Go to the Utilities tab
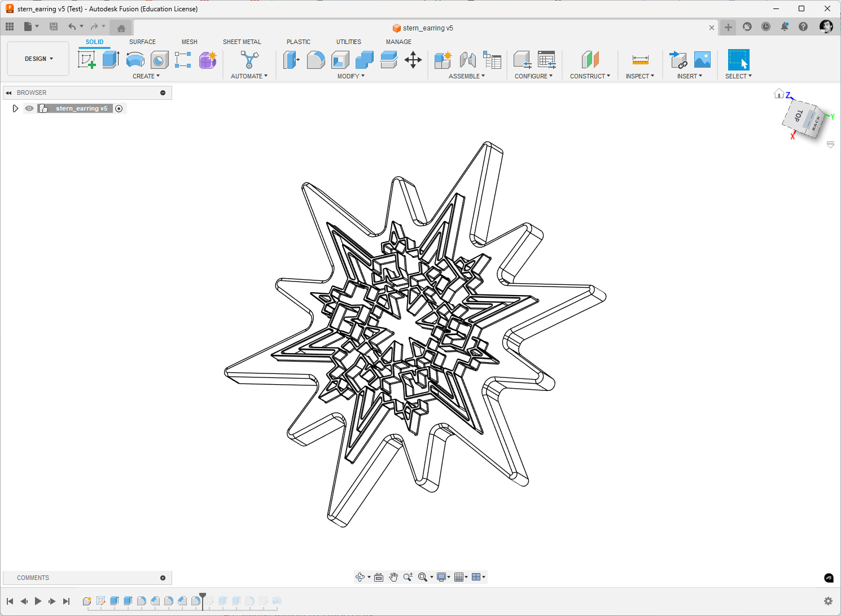 349,42
